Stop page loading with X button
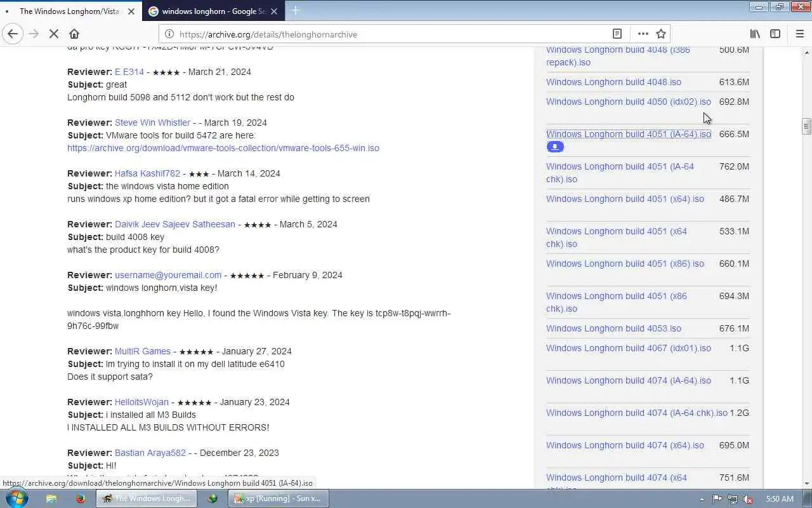The height and width of the screenshot is (508, 812). click(54, 34)
